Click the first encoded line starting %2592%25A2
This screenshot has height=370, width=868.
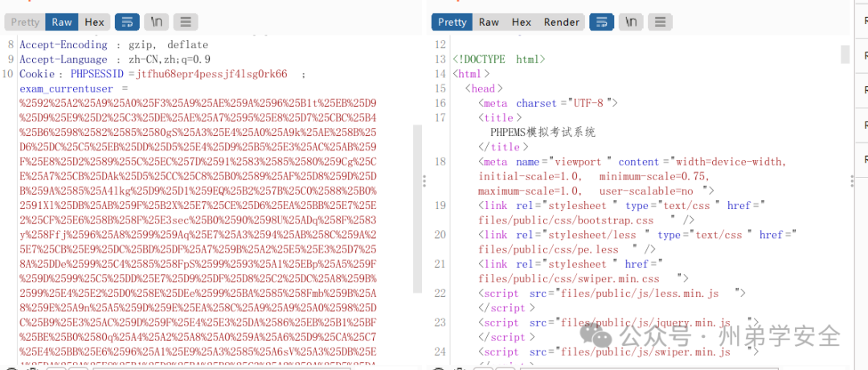pyautogui.click(x=198, y=104)
